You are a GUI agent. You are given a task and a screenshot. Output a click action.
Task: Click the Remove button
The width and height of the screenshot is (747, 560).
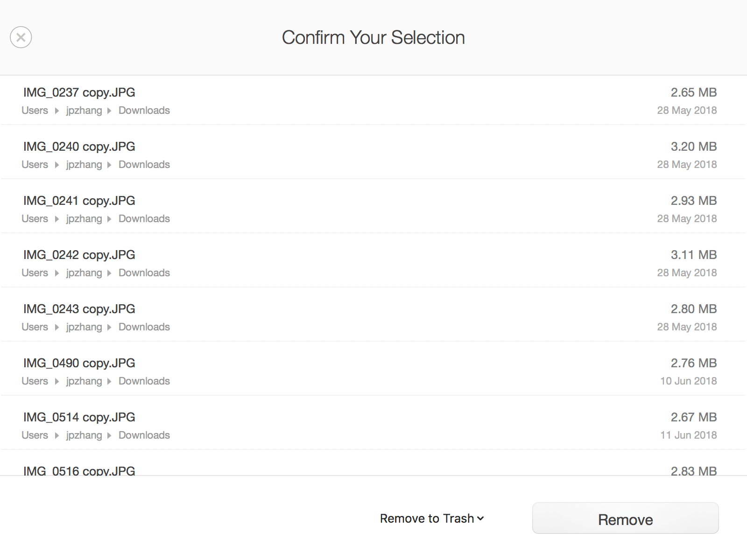(626, 518)
